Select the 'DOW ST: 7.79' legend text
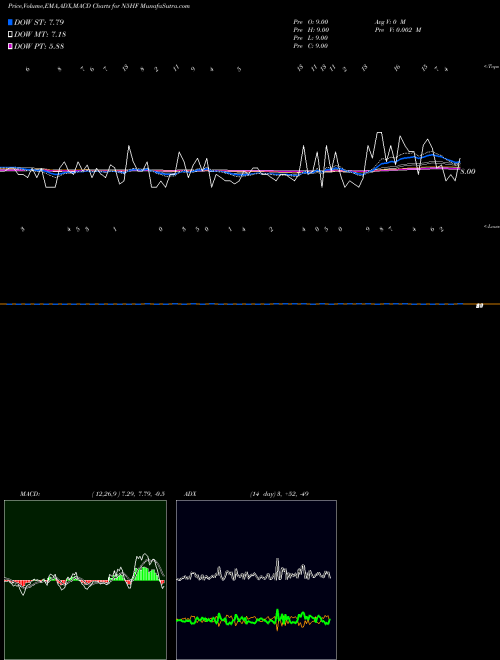This screenshot has width=500, height=660. pos(39,22)
